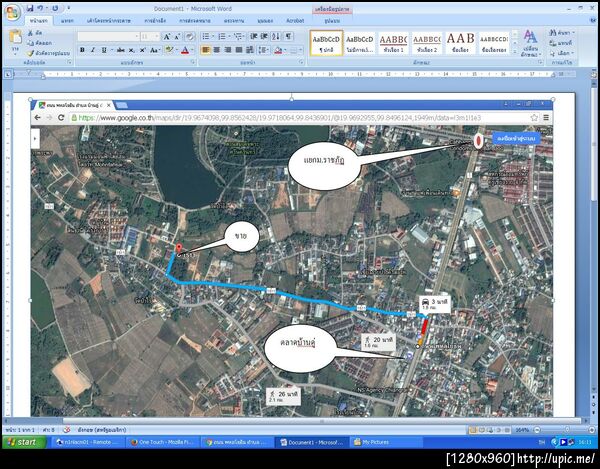Switch to the Insert ribbon tab
This screenshot has height=469, width=600.
tap(67, 21)
